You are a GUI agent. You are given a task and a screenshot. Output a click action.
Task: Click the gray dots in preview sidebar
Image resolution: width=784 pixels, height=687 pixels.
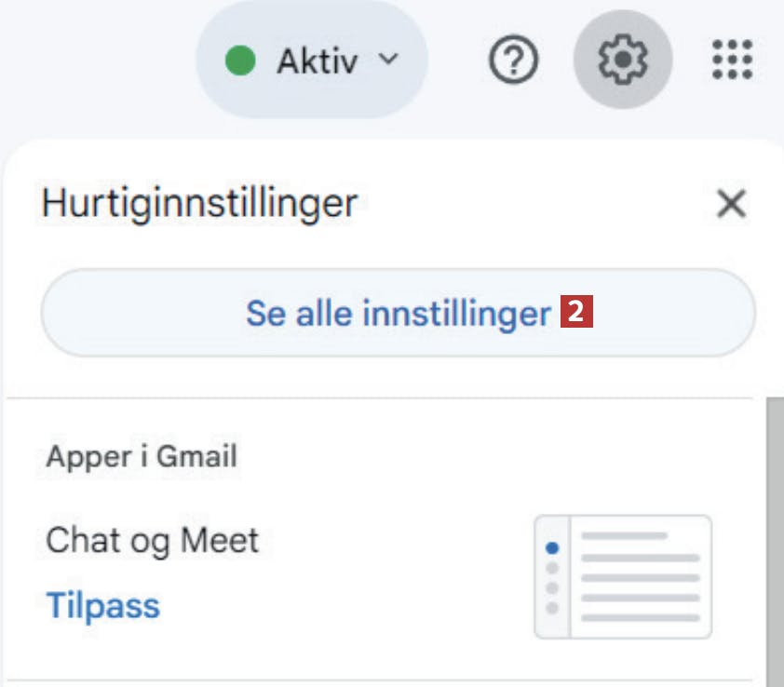[552, 588]
